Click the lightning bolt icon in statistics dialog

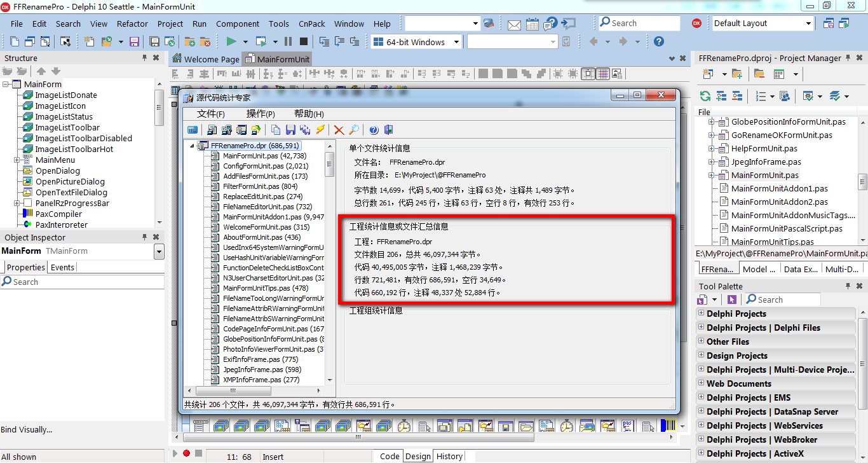click(320, 130)
